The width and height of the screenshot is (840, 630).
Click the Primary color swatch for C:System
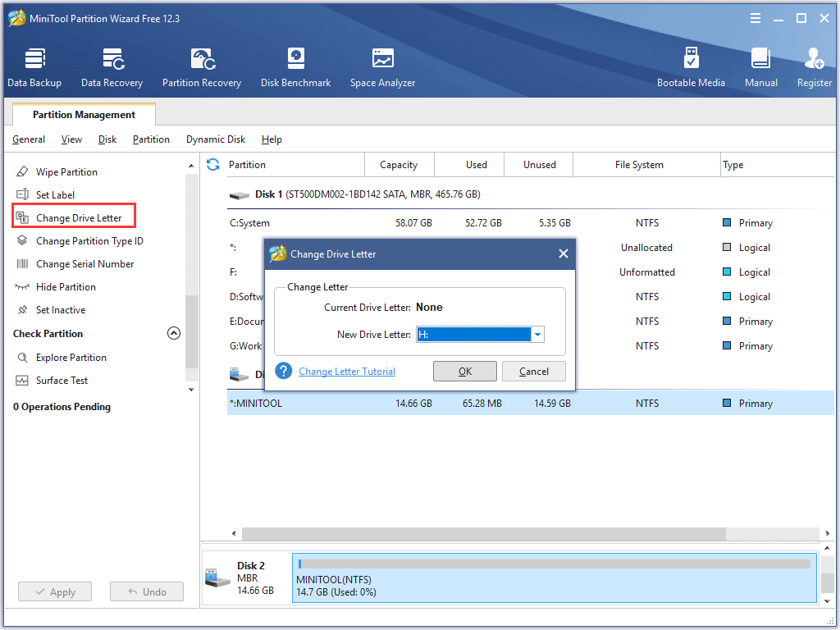click(727, 222)
